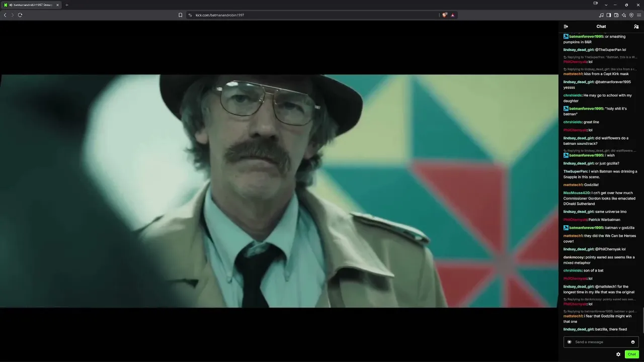Open Brave VPN shield icon in toolbar
This screenshot has height=362, width=644.
click(x=631, y=15)
